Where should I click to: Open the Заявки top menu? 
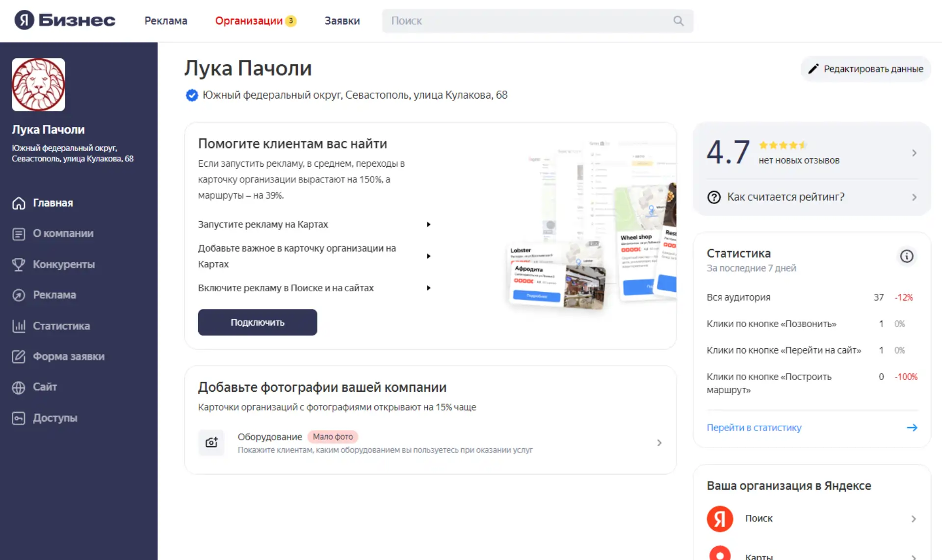(x=342, y=21)
